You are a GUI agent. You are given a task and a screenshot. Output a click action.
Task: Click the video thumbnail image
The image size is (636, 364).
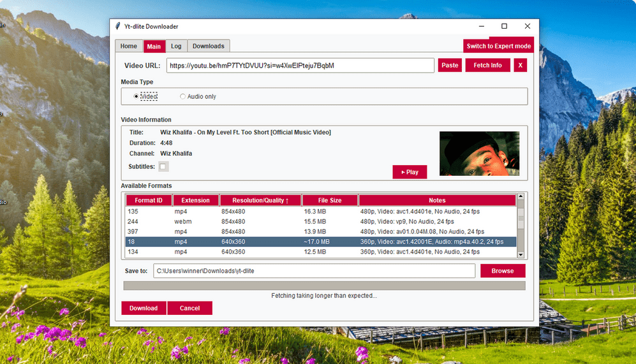click(x=480, y=153)
